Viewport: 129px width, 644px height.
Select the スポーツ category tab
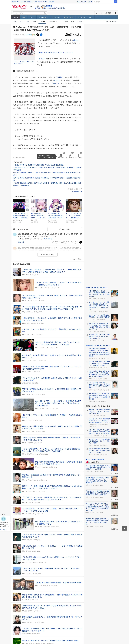52,22
